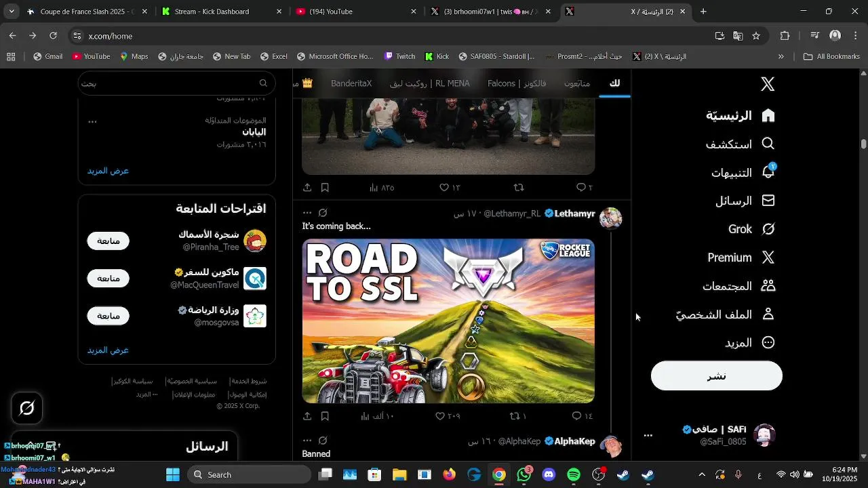Bookmark this page with the star icon

pos(756,35)
